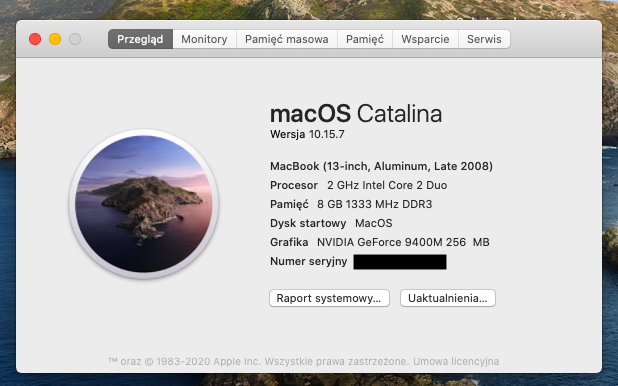Open the Serwis tab

(x=484, y=39)
